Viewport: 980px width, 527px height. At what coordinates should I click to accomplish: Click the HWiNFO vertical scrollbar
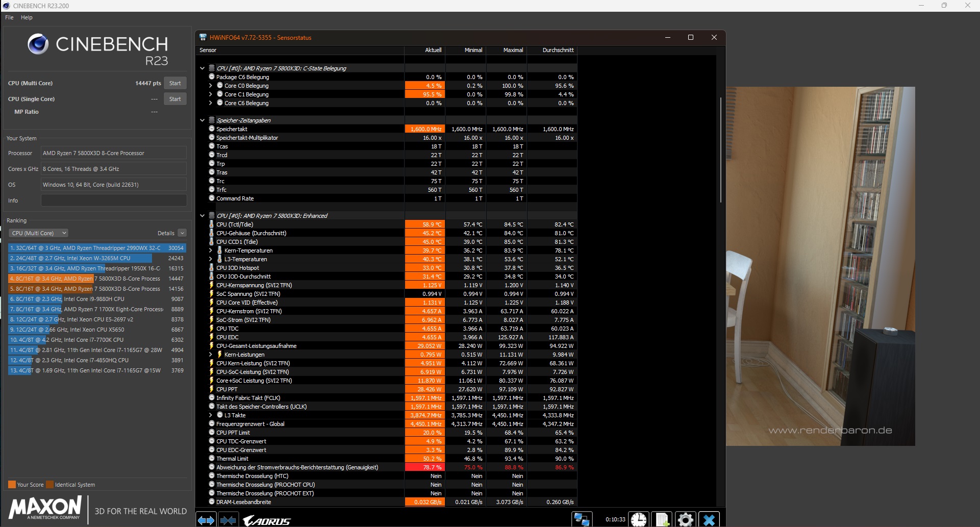pyautogui.click(x=720, y=149)
